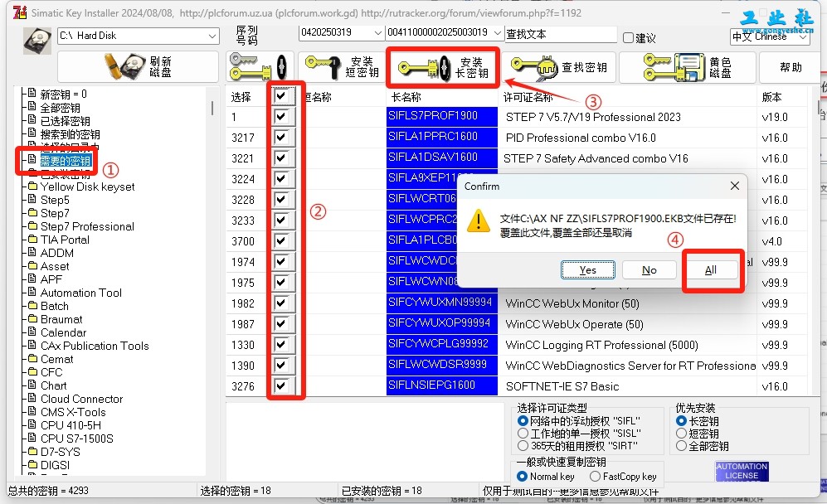
Task: Click the yellow disk button
Action: click(688, 67)
